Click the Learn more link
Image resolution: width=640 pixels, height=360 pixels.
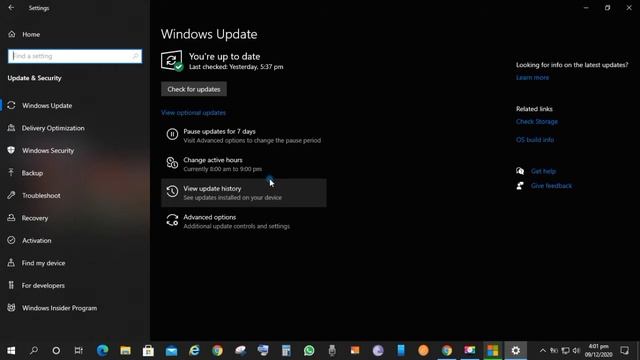pos(532,78)
